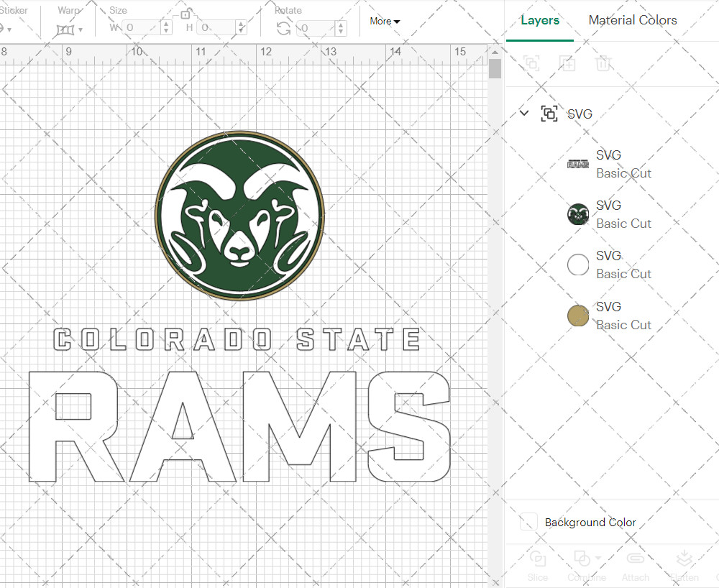
Task: Click Basic Cut under white circle layer
Action: click(623, 274)
